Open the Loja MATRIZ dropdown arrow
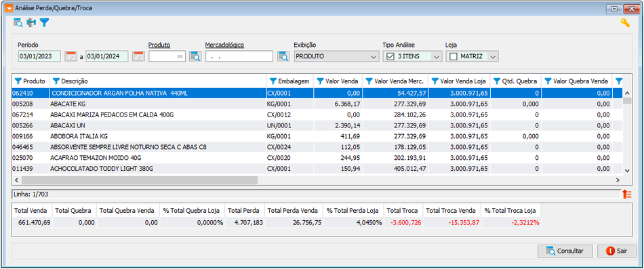The width and height of the screenshot is (644, 269). click(494, 56)
